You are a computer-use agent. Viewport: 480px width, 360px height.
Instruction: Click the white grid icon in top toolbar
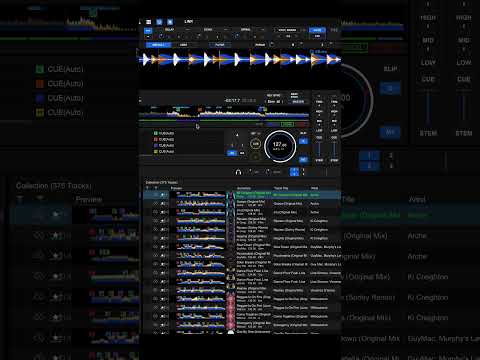point(149,22)
